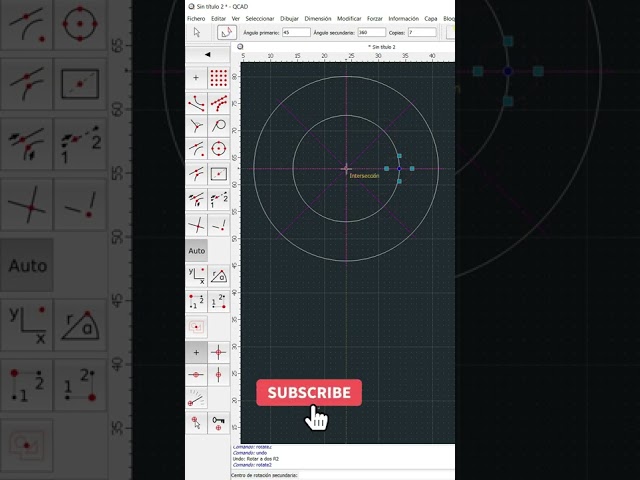640x480 pixels.
Task: Select Snap Tangential tool
Action: click(218, 126)
